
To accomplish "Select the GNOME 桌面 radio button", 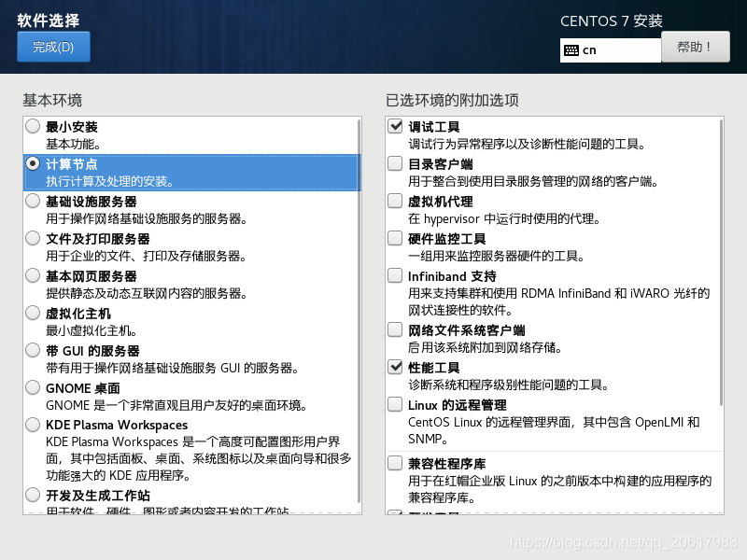I will coord(33,387).
